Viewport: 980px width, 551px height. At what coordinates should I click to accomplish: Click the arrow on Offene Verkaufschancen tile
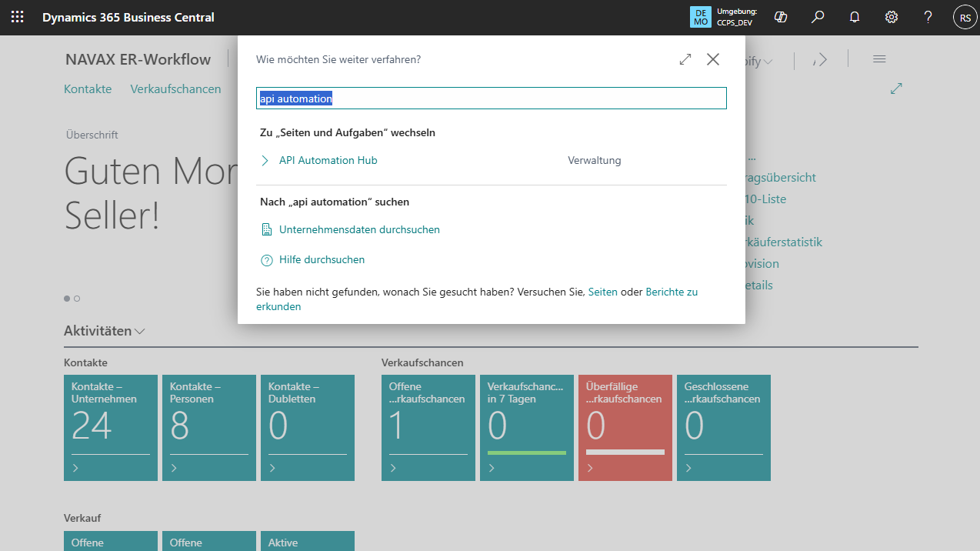393,468
